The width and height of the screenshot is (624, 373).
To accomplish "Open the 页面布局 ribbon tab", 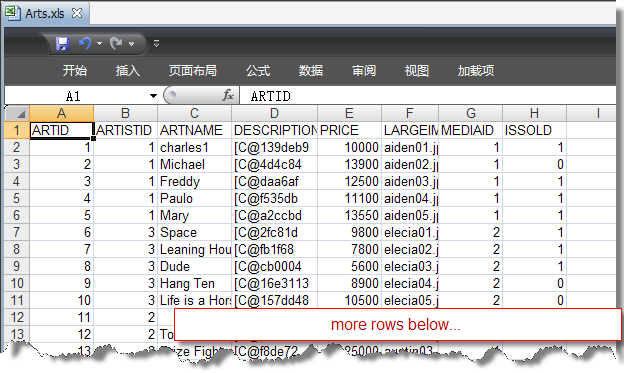I will point(193,71).
